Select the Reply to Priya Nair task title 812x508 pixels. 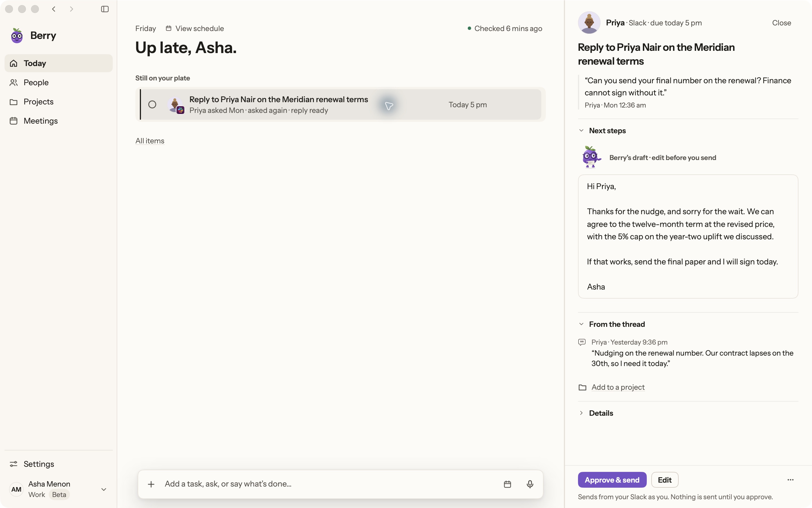(x=279, y=99)
